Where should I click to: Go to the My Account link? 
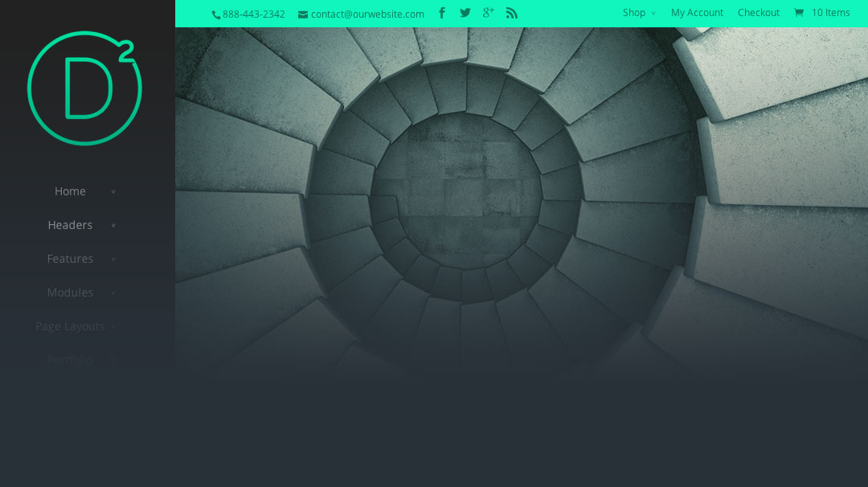[697, 13]
